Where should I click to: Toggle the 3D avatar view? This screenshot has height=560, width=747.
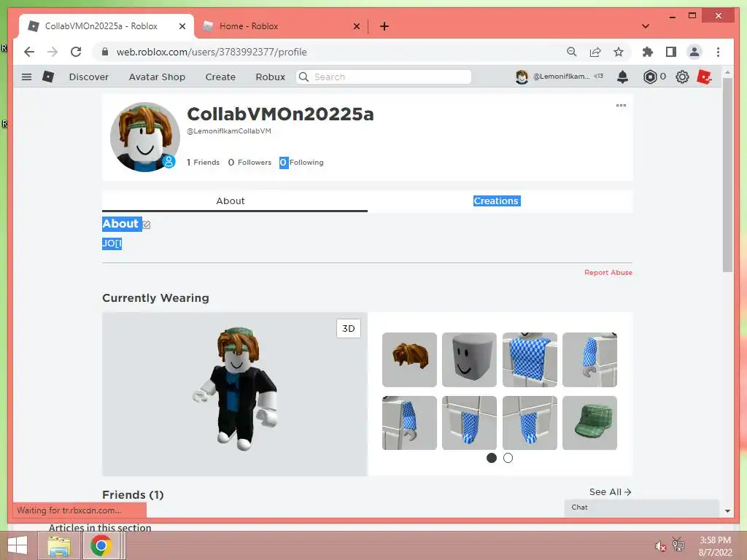(349, 328)
